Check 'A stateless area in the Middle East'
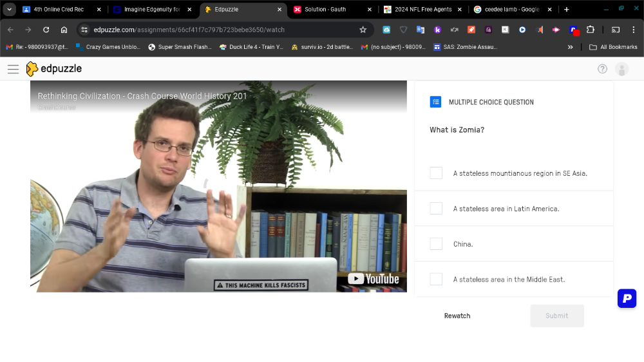The width and height of the screenshot is (644, 362). 436,279
